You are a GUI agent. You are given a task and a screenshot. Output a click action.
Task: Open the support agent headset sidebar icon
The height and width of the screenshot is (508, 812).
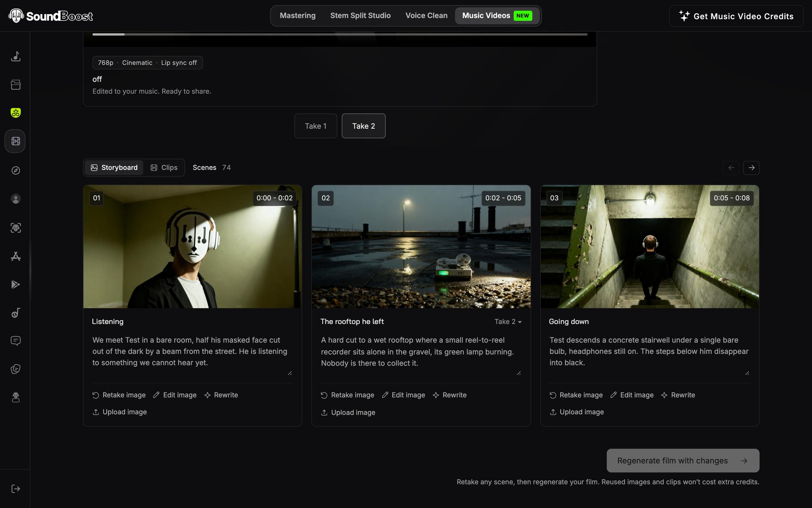click(x=15, y=397)
